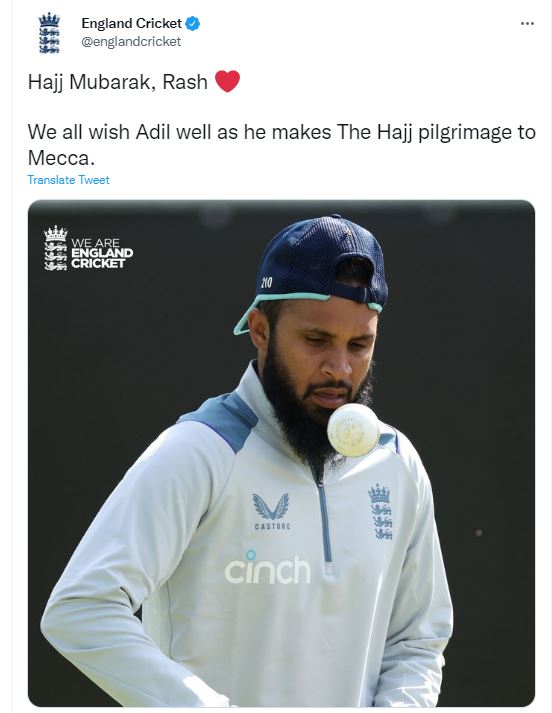Screen dimensions: 552x713
Task: Click the word 'Mecca.' in tweet
Action: 61,158
